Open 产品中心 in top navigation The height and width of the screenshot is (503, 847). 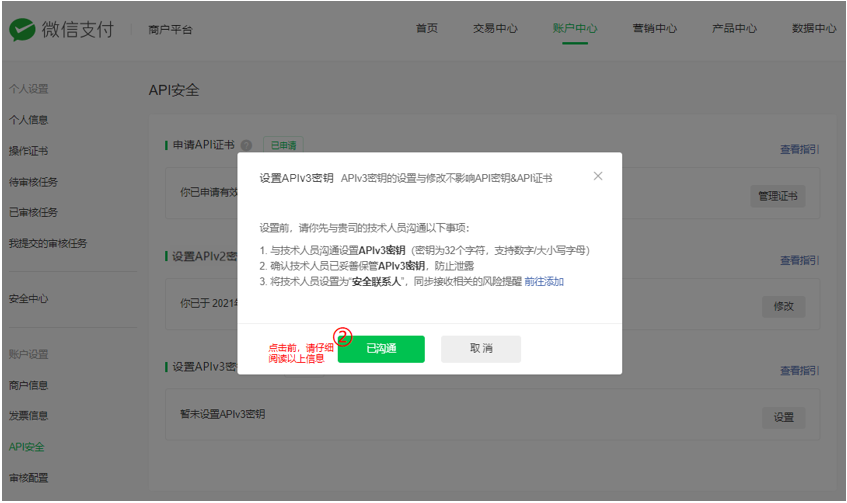(x=734, y=29)
